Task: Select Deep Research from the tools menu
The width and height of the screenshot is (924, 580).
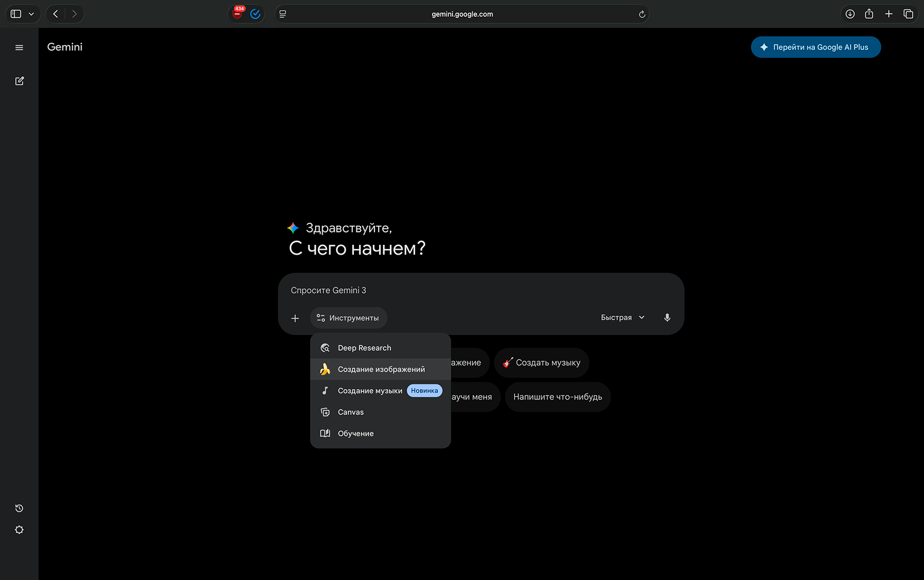Action: pos(364,348)
